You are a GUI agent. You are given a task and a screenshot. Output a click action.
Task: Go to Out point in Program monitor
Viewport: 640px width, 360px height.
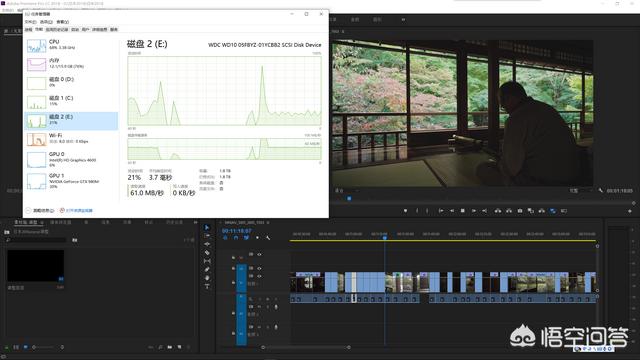(484, 211)
